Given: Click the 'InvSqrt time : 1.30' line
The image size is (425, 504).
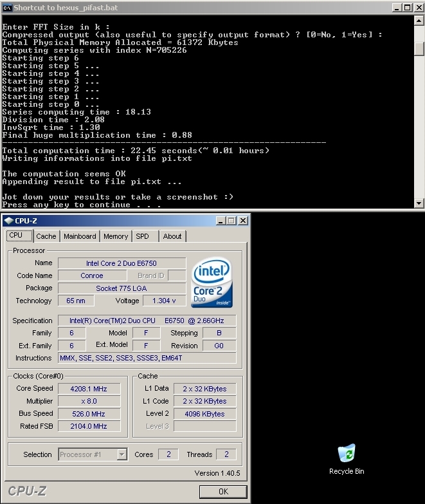Looking at the screenshot, I should tap(51, 127).
